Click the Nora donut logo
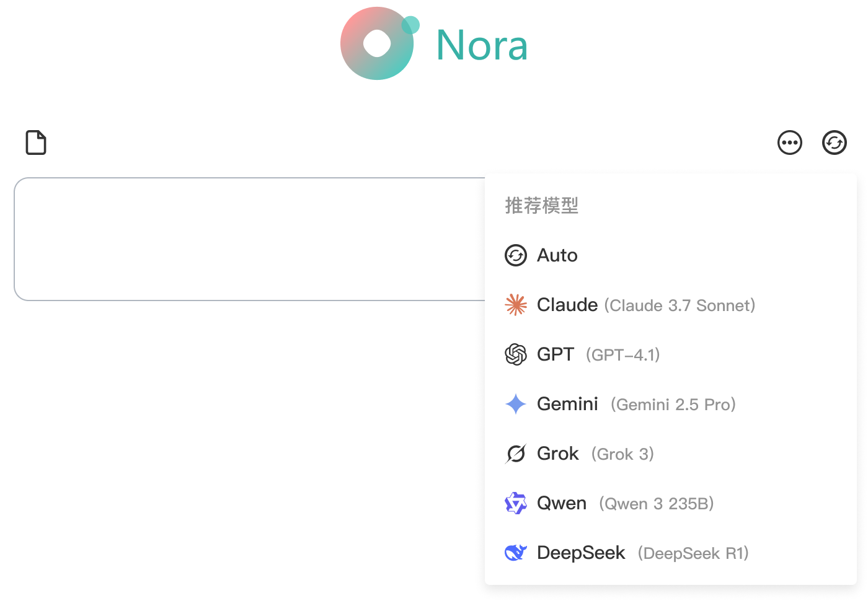The image size is (868, 601). (379, 43)
